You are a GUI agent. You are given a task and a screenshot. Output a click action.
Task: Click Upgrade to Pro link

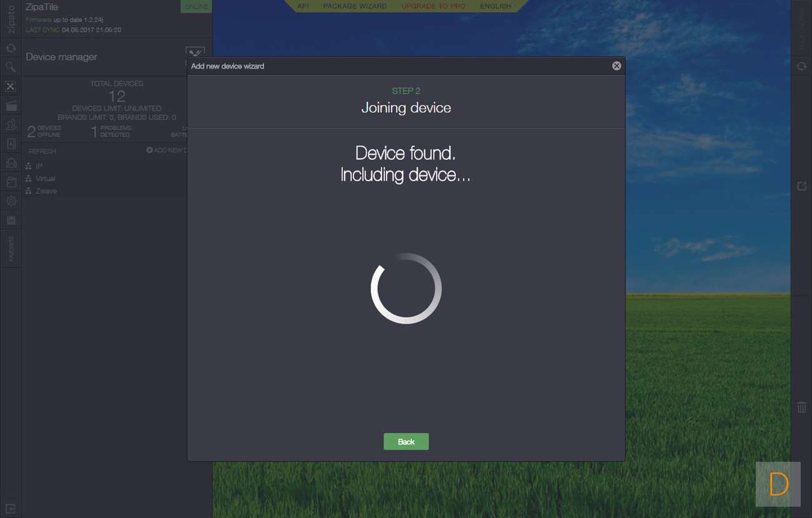click(433, 6)
